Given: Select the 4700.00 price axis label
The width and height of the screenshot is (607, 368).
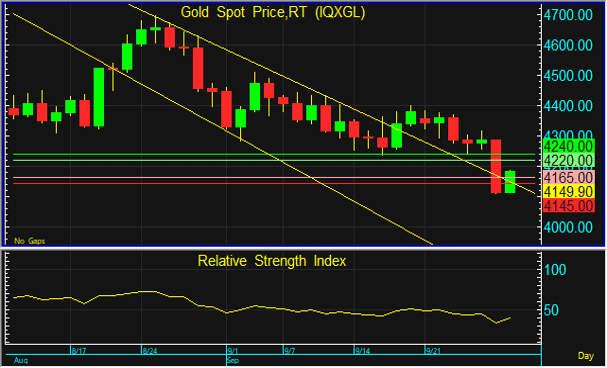Looking at the screenshot, I should pyautogui.click(x=568, y=15).
